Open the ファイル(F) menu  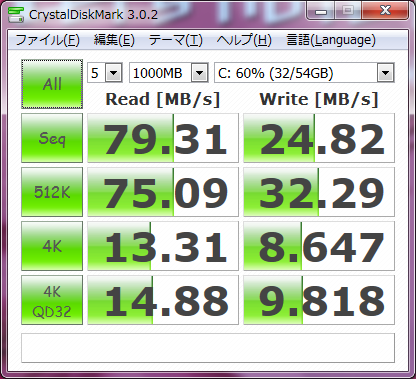click(48, 40)
